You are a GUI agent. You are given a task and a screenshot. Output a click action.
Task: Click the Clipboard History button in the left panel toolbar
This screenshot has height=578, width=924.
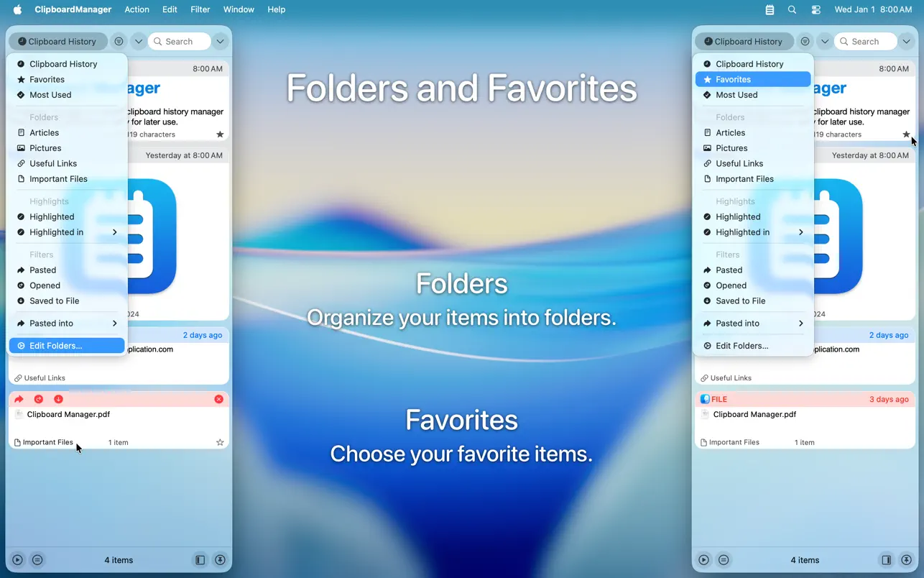57,42
